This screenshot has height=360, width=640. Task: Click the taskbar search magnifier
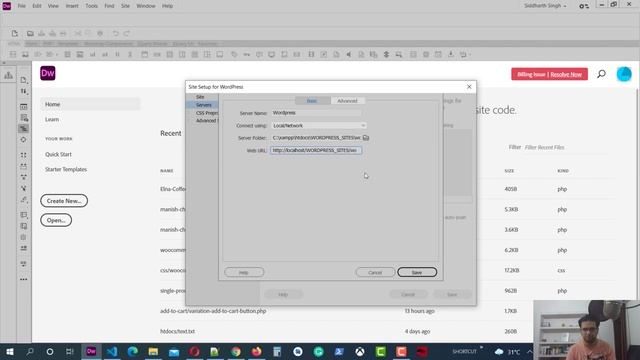tap(30, 351)
